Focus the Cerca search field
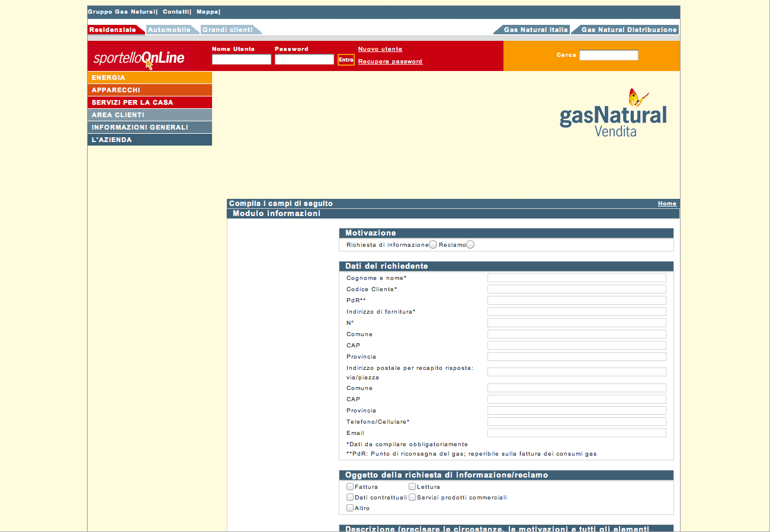The width and height of the screenshot is (770, 532). click(x=608, y=55)
